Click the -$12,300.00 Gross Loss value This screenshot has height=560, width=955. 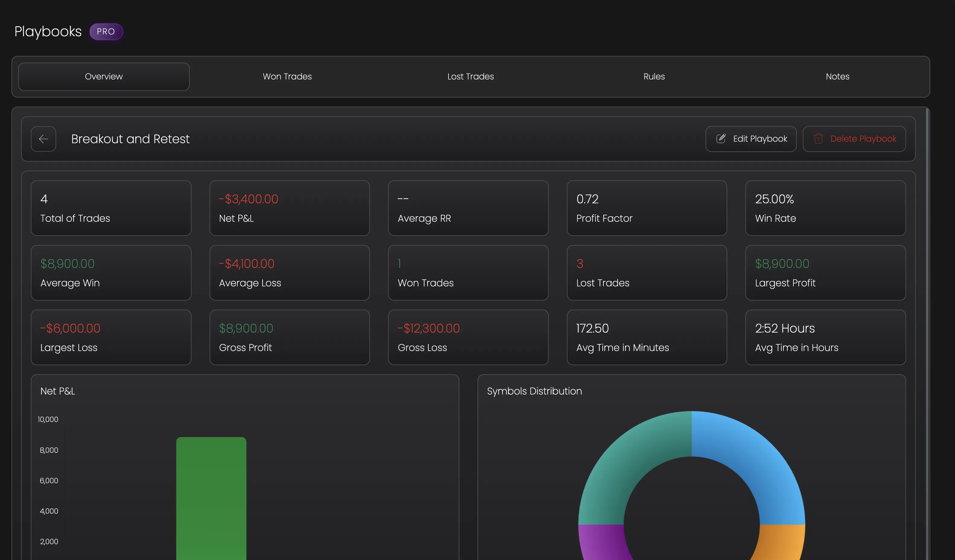coord(429,329)
